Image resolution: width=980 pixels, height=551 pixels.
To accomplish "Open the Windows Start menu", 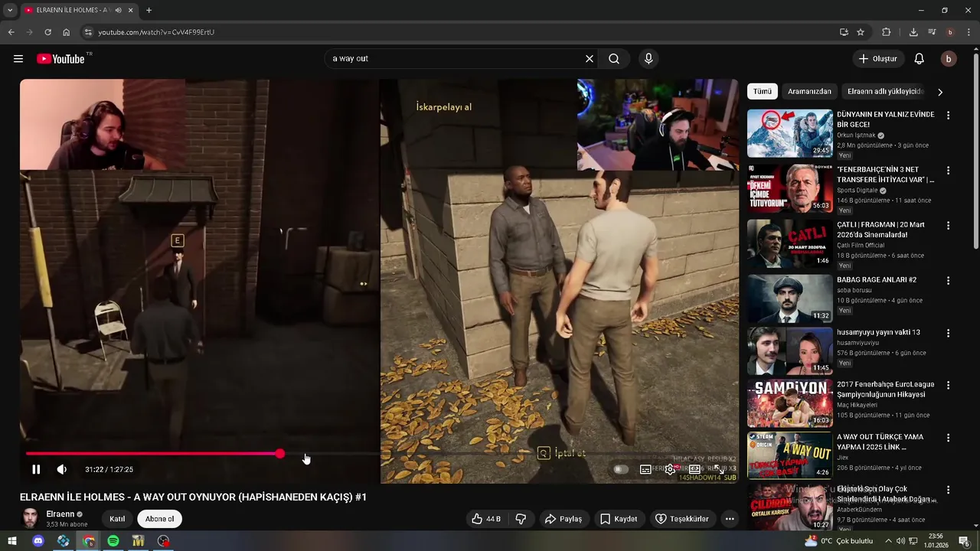I will (x=13, y=541).
